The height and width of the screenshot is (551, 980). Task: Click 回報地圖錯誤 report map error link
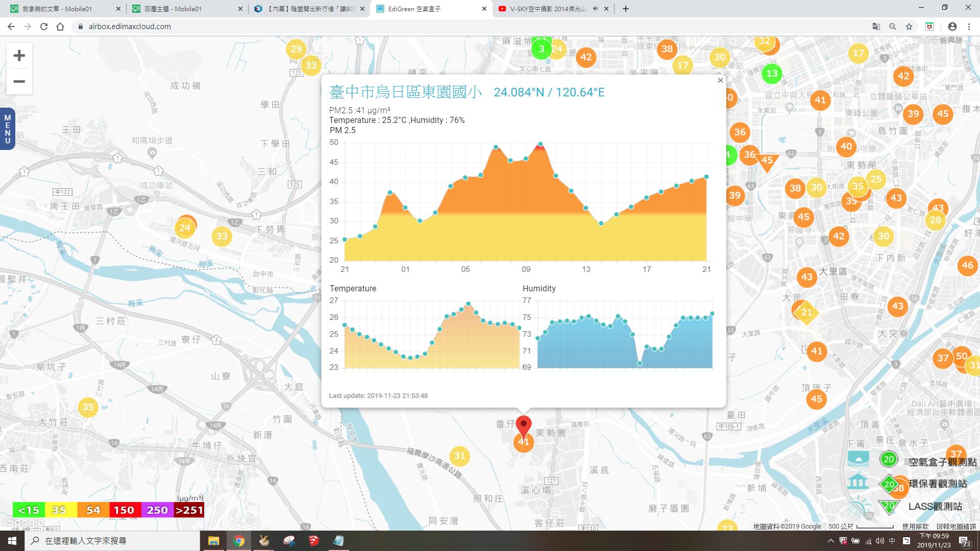point(956,527)
